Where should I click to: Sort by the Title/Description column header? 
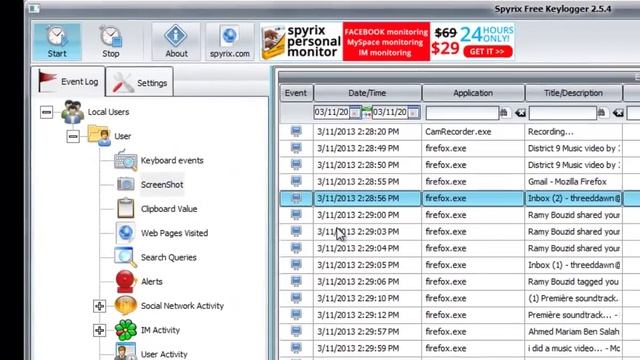573,93
